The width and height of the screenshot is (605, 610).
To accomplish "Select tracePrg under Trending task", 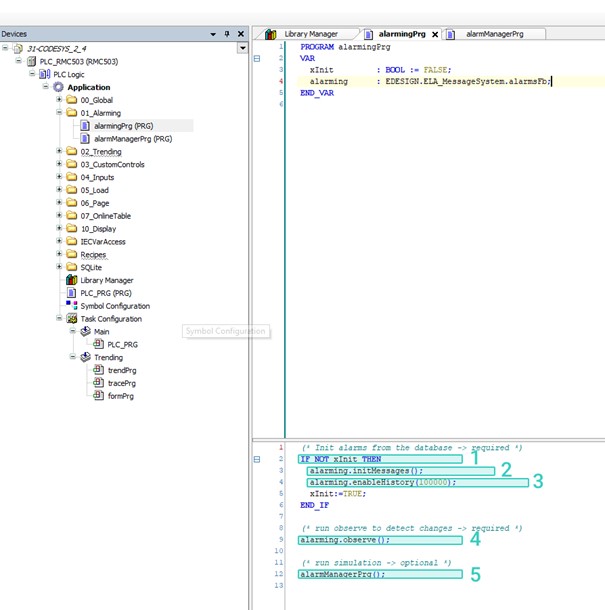I will point(121,383).
